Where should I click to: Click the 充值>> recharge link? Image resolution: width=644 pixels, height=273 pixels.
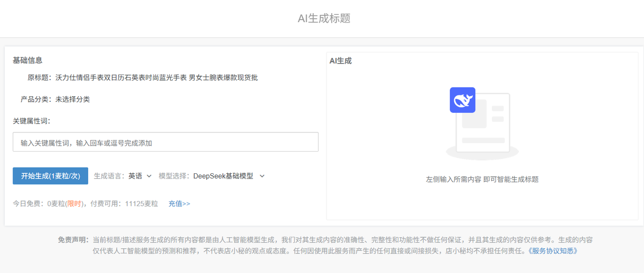click(x=179, y=203)
